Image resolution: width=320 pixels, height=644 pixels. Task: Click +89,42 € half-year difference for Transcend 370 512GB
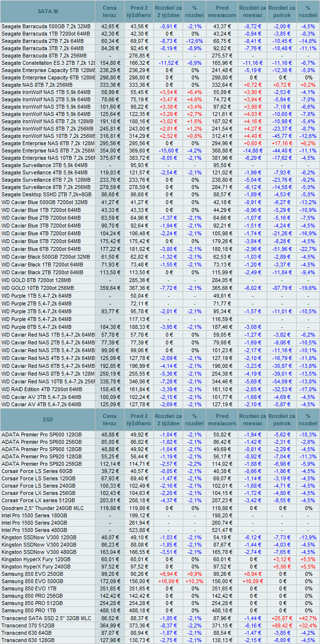pyautogui.click(x=282, y=625)
